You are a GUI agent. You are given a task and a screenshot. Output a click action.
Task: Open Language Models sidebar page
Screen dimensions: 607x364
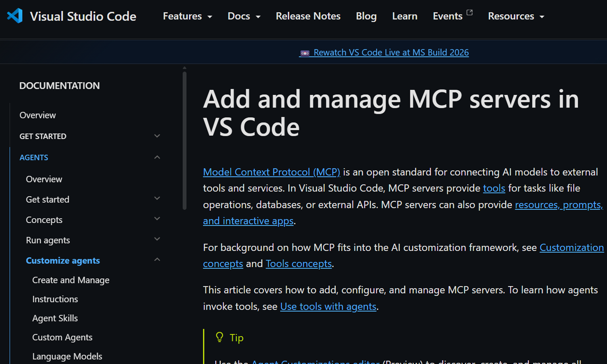coord(67,356)
